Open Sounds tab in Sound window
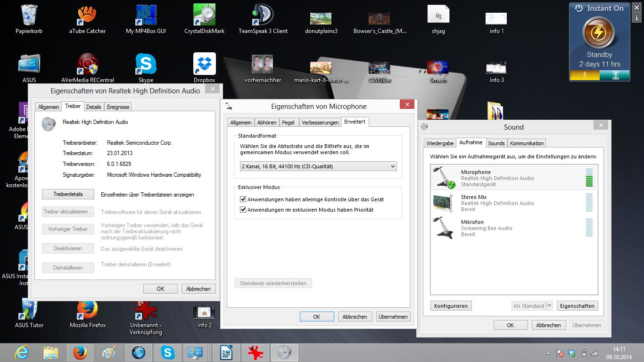644x362 pixels. pyautogui.click(x=496, y=143)
